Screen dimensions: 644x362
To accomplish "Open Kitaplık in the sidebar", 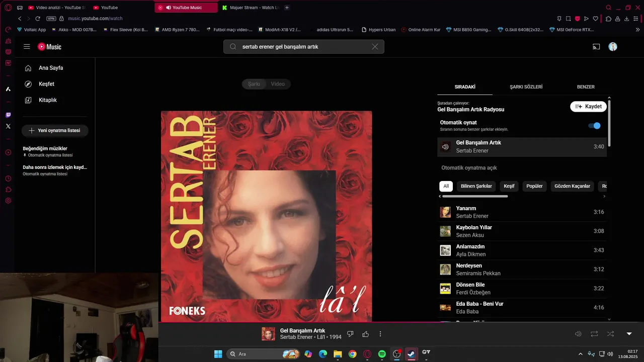I will [48, 100].
